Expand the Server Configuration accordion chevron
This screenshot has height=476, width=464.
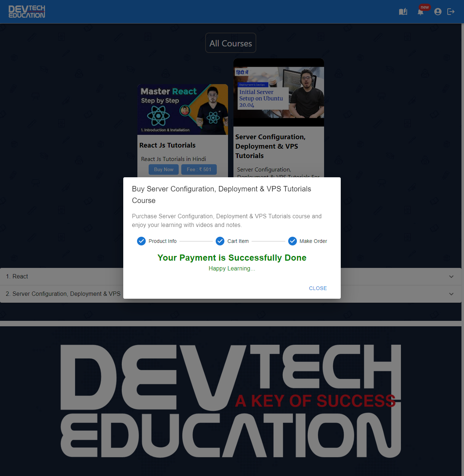click(x=451, y=294)
